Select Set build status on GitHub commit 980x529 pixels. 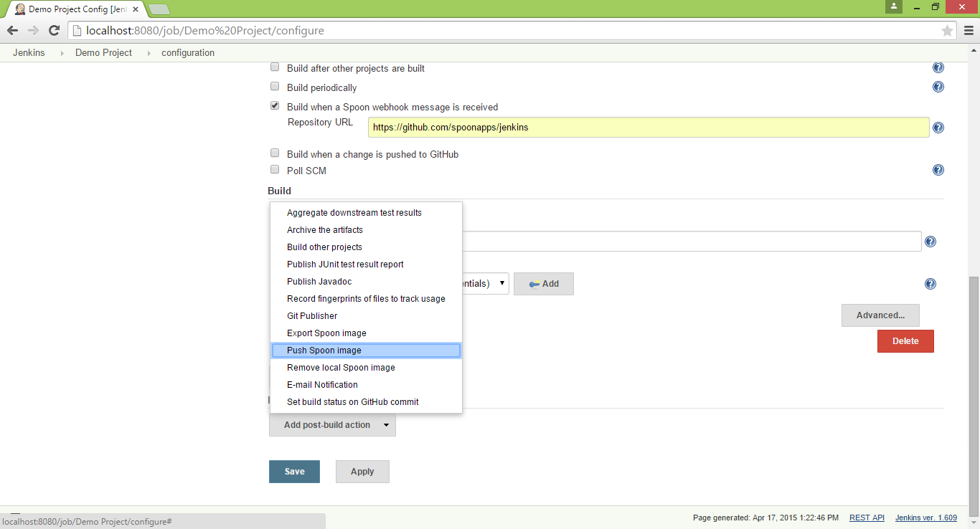(366, 402)
